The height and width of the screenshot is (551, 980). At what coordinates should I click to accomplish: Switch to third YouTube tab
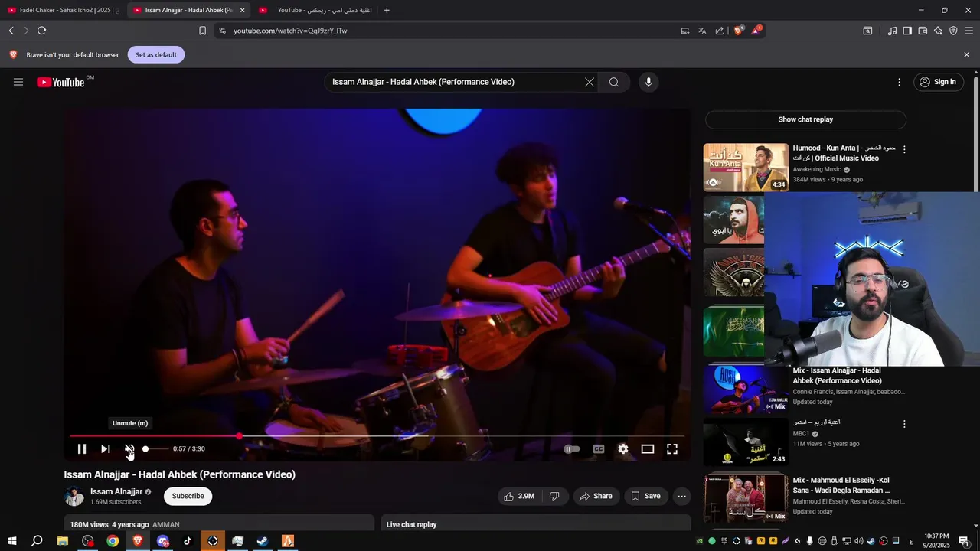point(315,10)
